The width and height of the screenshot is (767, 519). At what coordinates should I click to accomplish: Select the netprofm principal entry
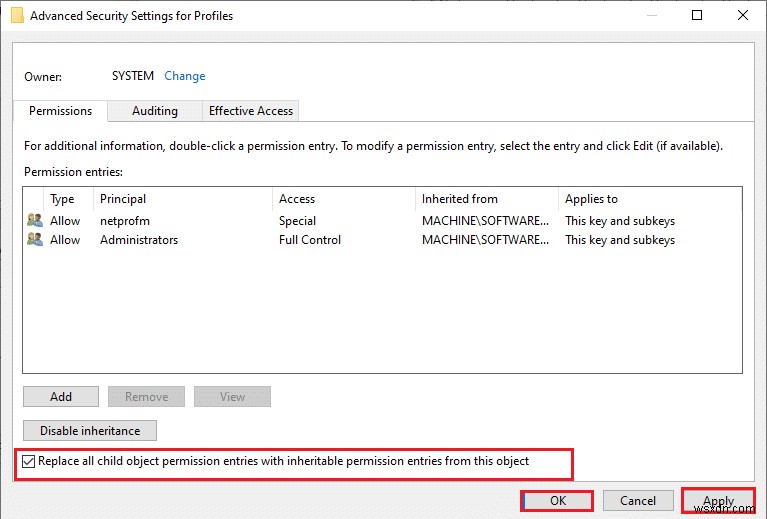pos(125,221)
